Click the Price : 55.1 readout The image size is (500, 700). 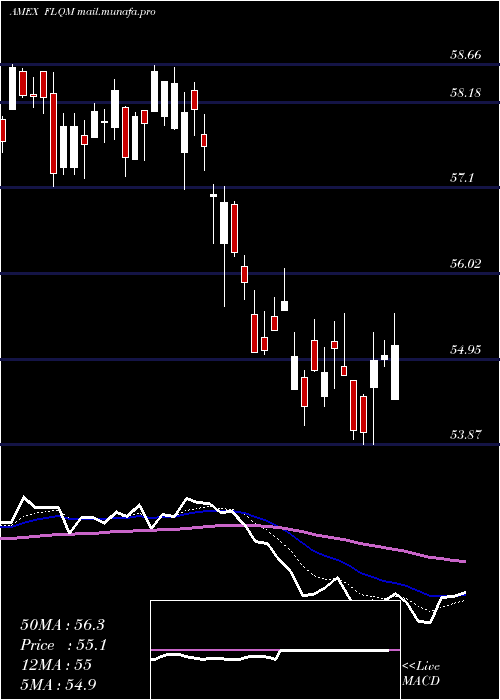click(63, 645)
